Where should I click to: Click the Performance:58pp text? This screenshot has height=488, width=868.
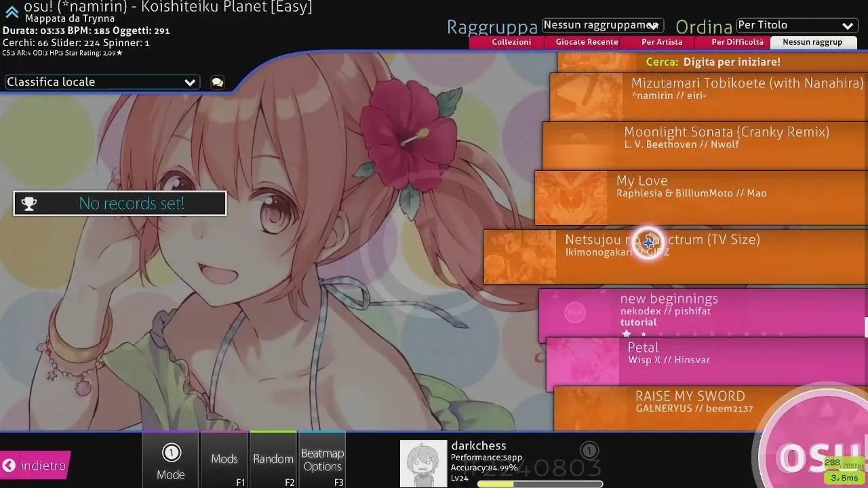coord(486,457)
